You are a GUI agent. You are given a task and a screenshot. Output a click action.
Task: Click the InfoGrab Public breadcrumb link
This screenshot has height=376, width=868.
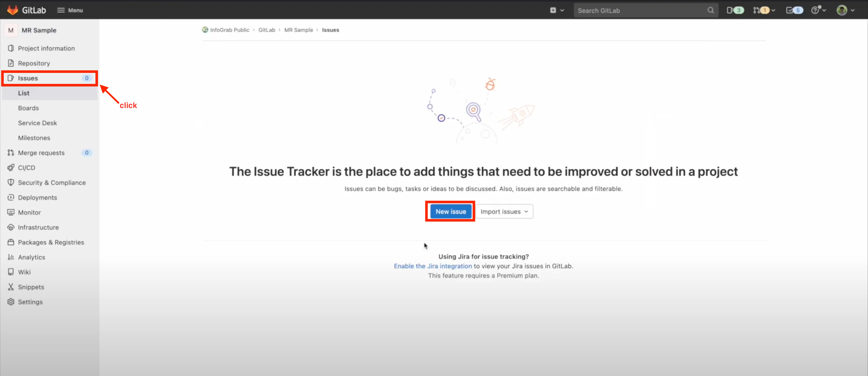tap(230, 30)
